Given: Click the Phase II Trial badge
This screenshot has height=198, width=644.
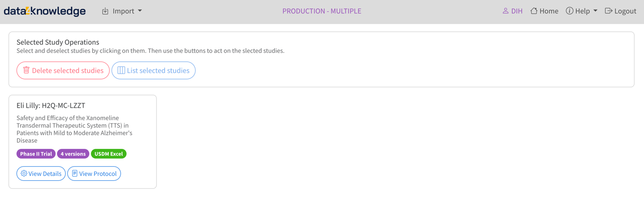Looking at the screenshot, I should click(x=36, y=154).
